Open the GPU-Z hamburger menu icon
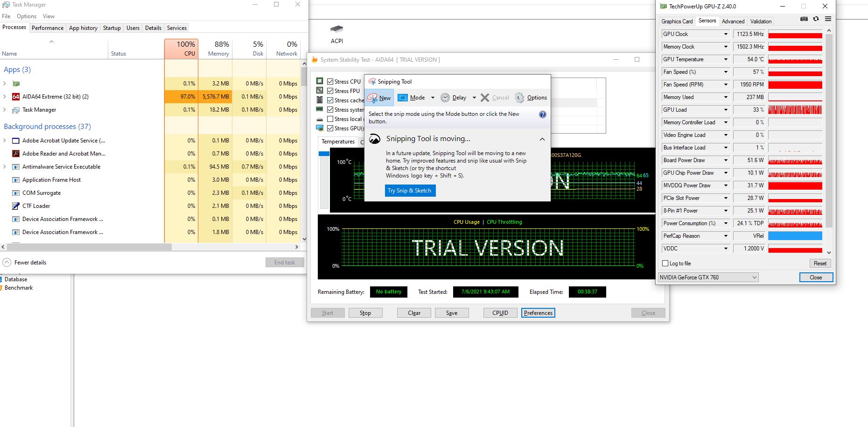The height and width of the screenshot is (427, 868). tap(828, 19)
